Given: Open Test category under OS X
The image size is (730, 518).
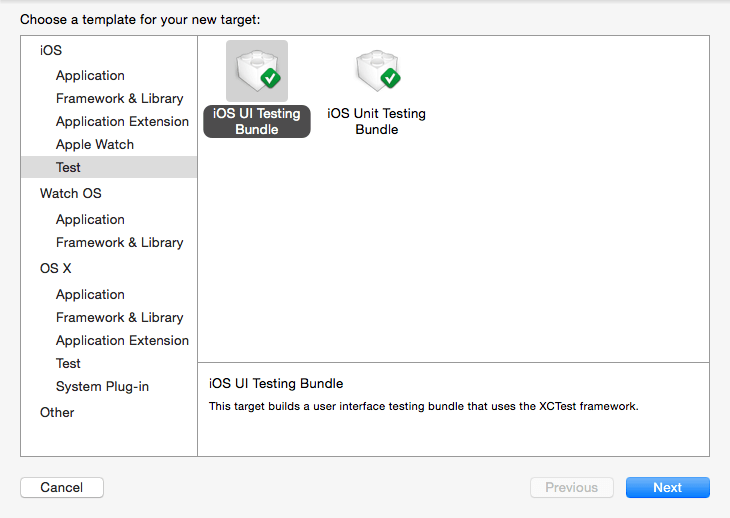Looking at the screenshot, I should pos(68,363).
